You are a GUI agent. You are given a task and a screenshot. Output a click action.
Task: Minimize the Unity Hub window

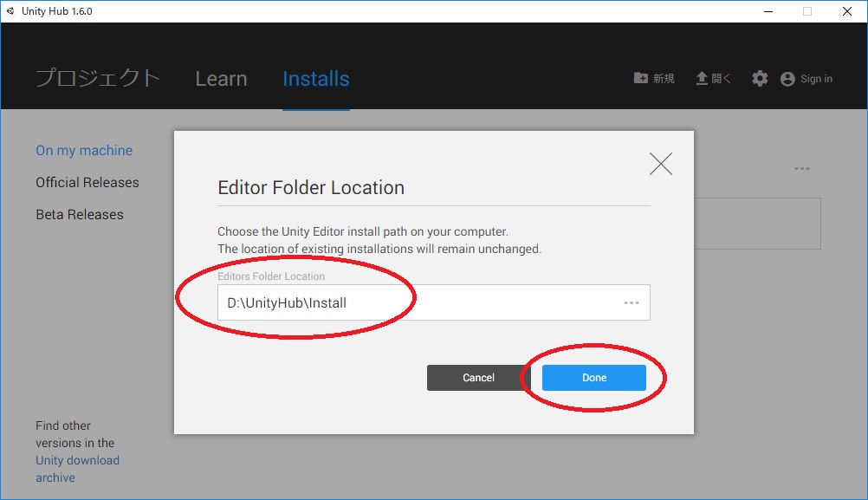(x=768, y=11)
